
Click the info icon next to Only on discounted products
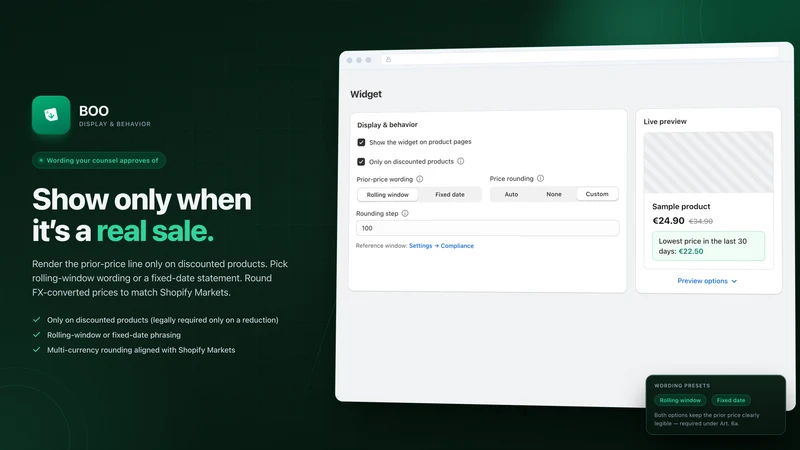[x=461, y=161]
